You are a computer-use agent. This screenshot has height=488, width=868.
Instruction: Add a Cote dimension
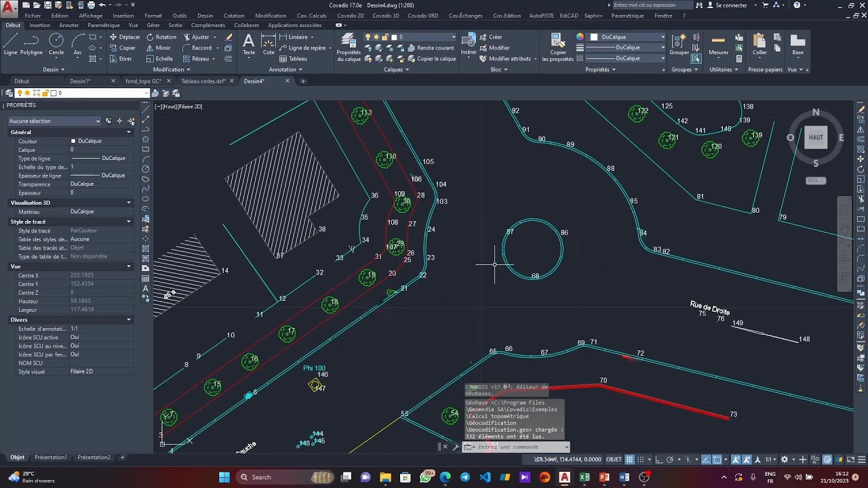coord(269,45)
